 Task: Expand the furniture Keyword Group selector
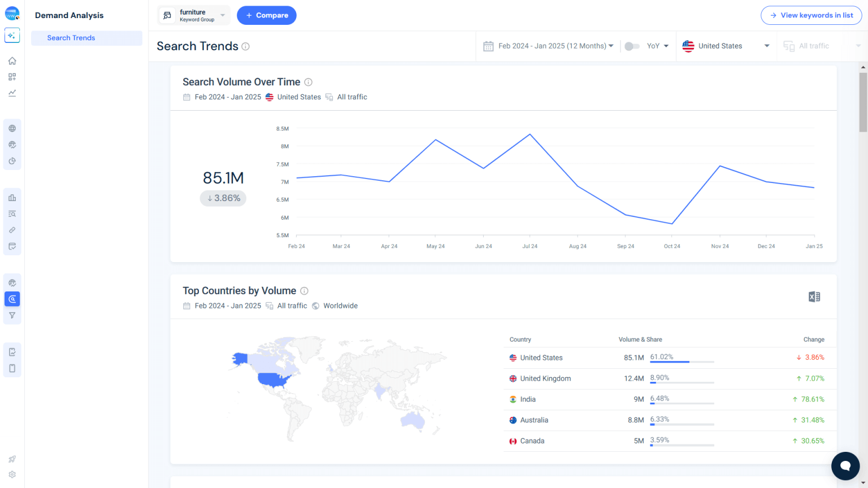point(193,15)
